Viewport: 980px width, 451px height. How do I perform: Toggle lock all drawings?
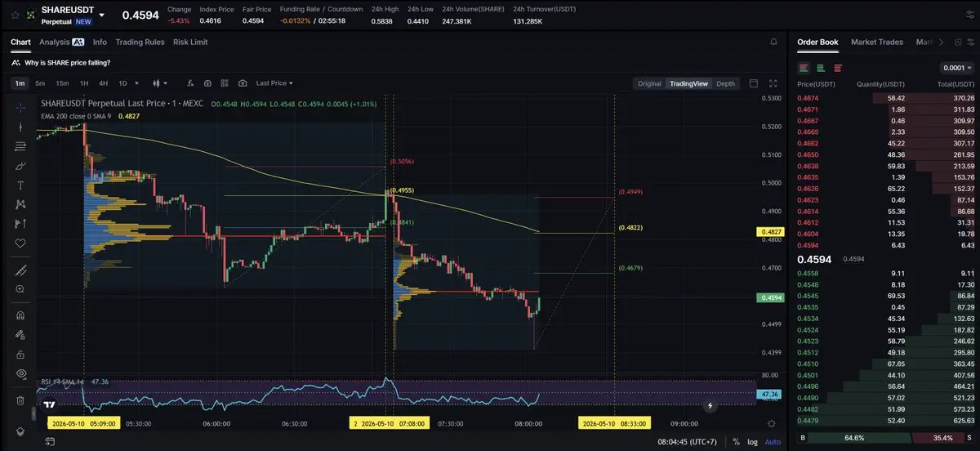click(x=20, y=355)
